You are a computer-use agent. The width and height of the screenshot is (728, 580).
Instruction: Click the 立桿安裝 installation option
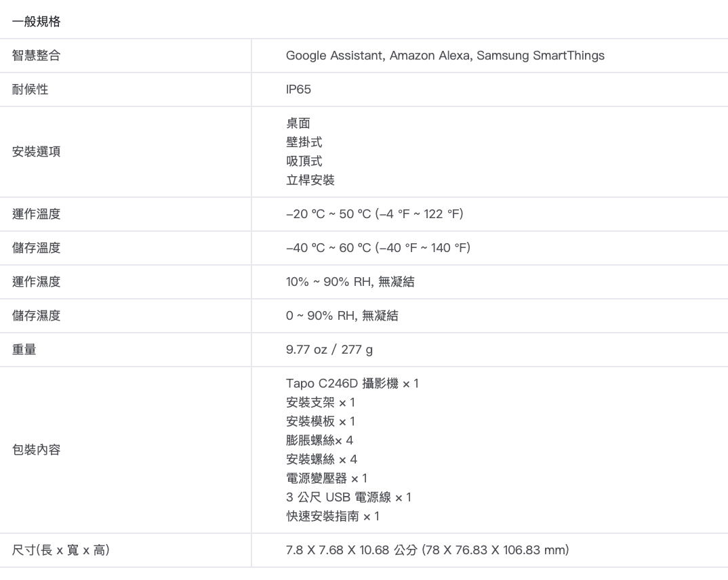(x=310, y=180)
